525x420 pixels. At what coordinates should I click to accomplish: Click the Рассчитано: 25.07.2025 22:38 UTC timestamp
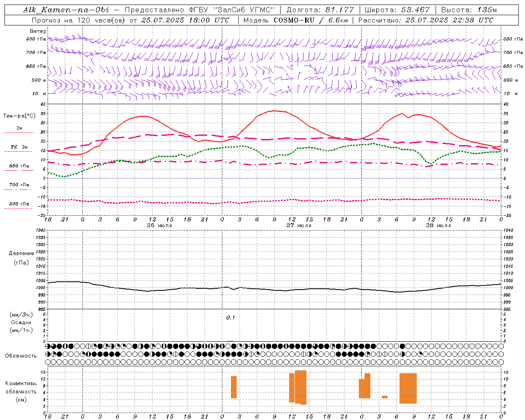point(426,20)
